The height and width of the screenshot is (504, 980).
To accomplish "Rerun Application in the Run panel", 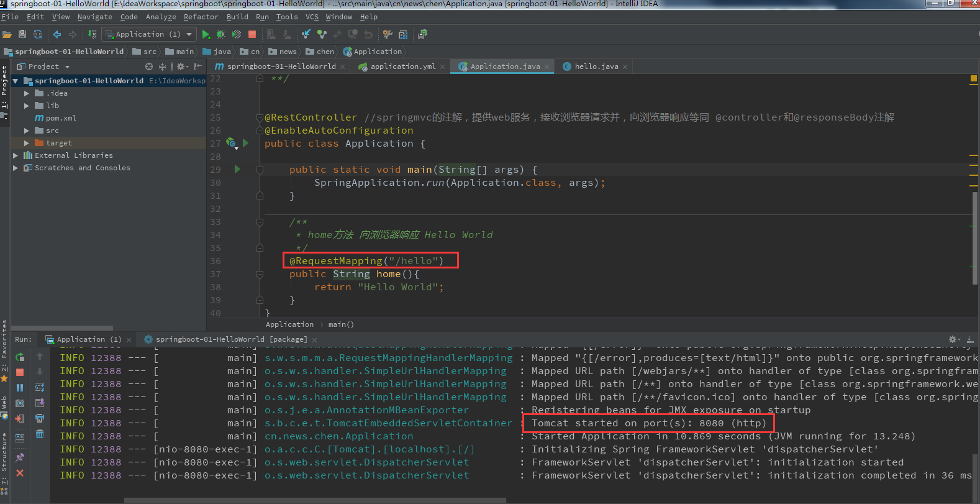I will 20,357.
